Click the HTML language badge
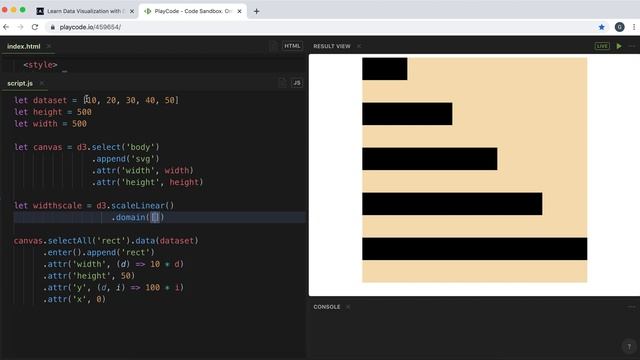 [292, 46]
